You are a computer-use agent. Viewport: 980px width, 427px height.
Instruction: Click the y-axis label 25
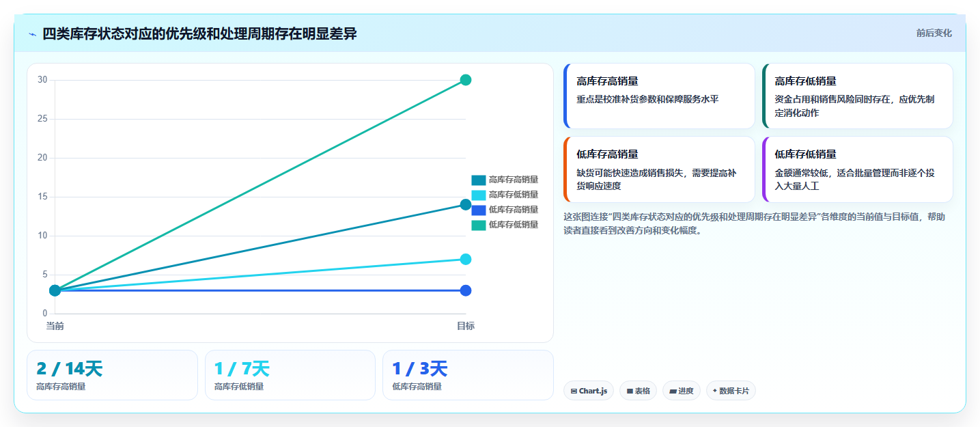[x=42, y=119]
